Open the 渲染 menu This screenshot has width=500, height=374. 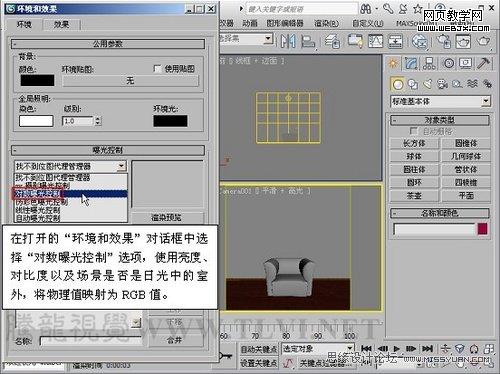click(326, 23)
